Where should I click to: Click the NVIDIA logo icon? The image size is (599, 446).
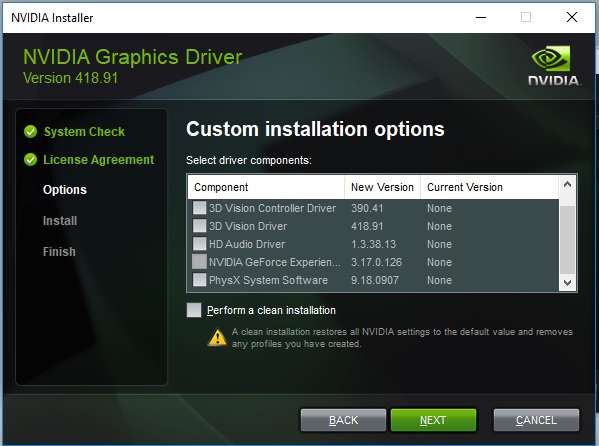pyautogui.click(x=554, y=65)
